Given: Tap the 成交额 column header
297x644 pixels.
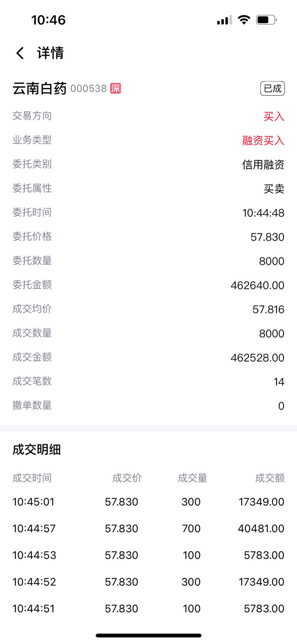Looking at the screenshot, I should 270,478.
